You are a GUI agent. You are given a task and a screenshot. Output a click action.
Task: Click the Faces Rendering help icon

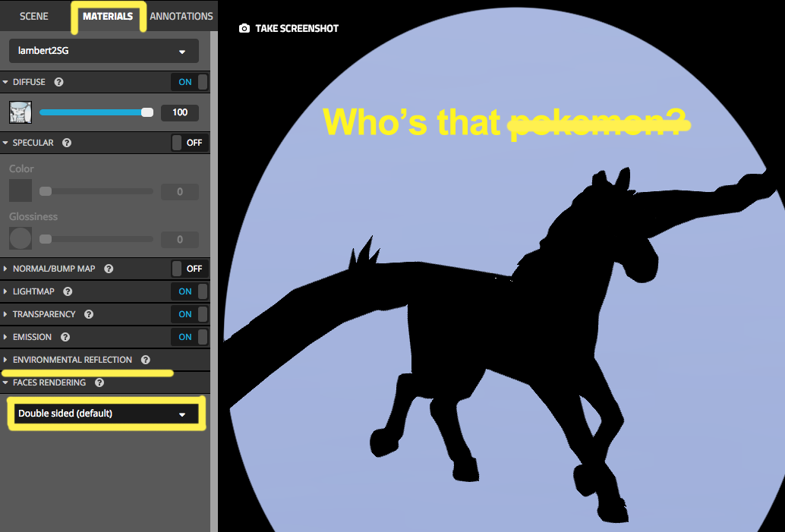pyautogui.click(x=99, y=382)
